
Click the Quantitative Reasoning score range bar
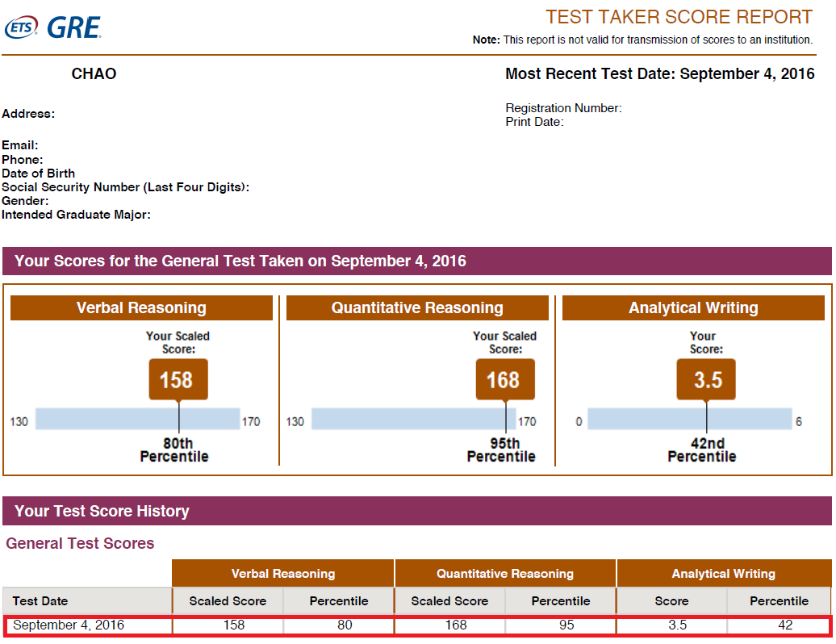(x=414, y=419)
